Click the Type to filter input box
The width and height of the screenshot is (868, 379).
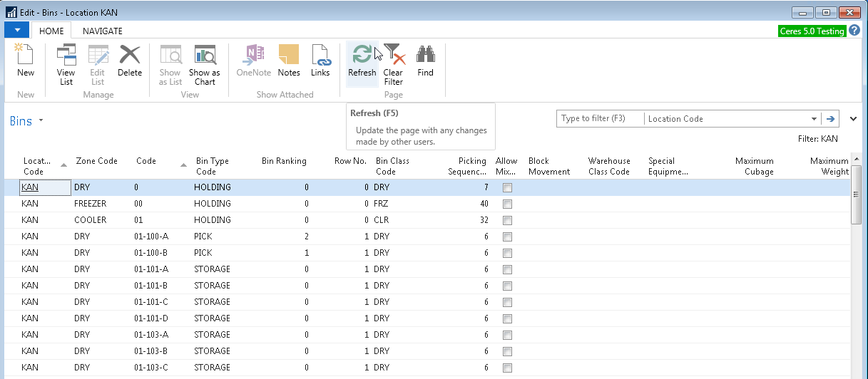click(x=599, y=119)
